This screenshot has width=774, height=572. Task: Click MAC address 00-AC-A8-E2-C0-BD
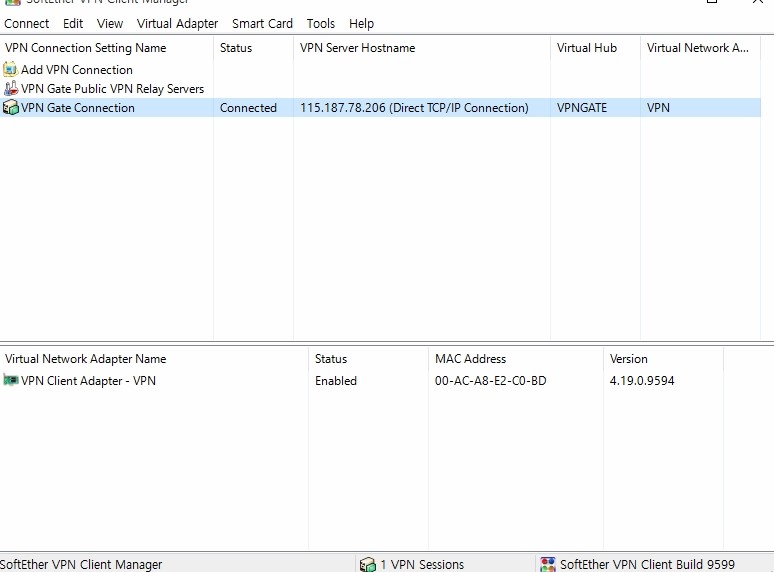tap(491, 381)
